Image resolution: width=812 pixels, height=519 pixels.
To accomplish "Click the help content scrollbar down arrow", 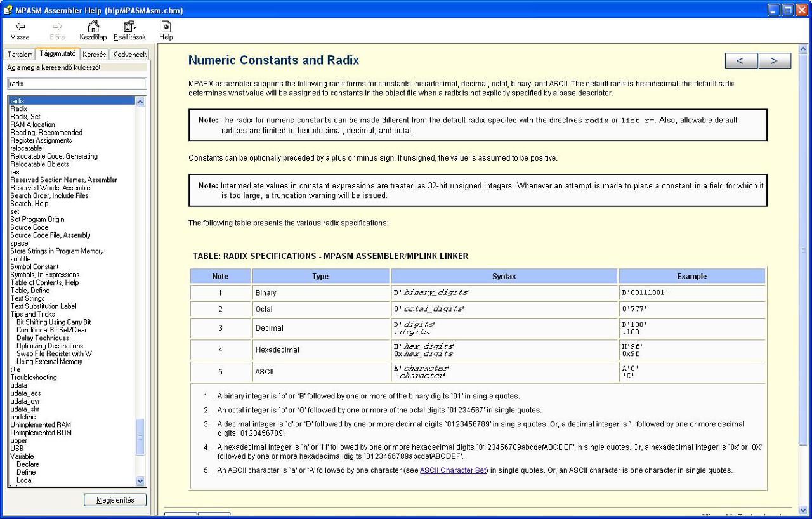I will click(x=804, y=509).
